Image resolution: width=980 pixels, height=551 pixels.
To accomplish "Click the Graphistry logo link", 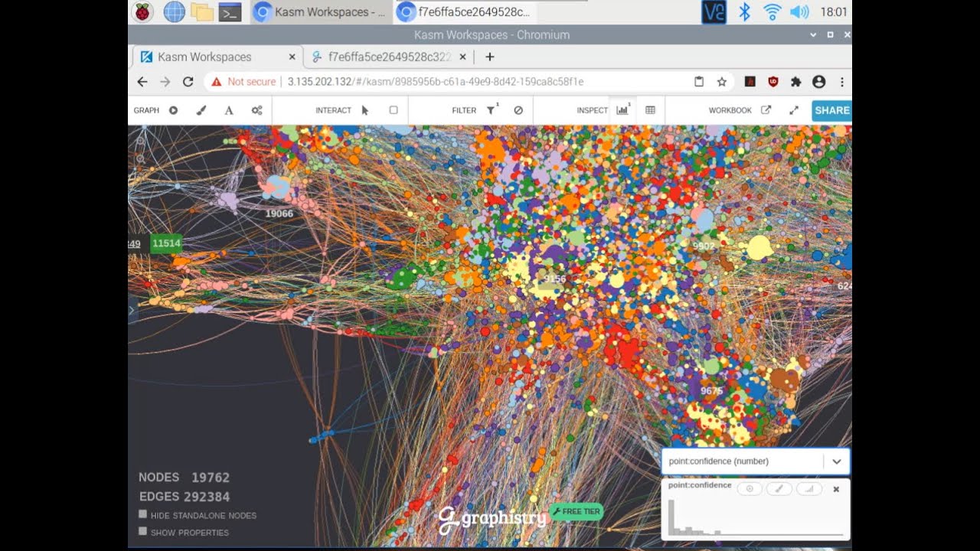I will 492,520.
